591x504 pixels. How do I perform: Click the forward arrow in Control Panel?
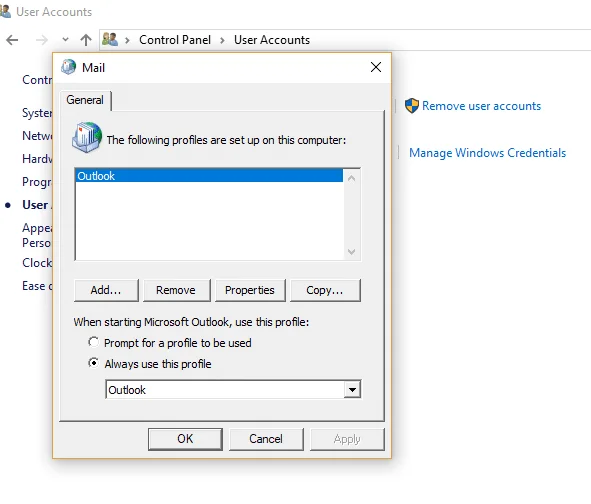click(x=42, y=40)
